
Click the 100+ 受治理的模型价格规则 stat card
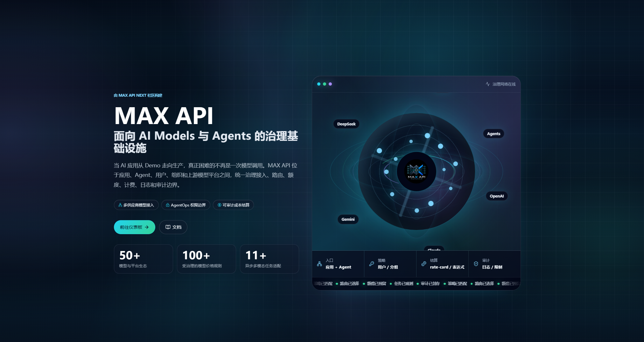206,259
